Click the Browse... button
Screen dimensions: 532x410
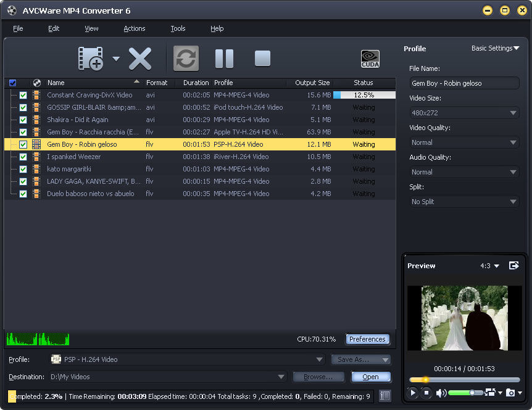[318, 377]
